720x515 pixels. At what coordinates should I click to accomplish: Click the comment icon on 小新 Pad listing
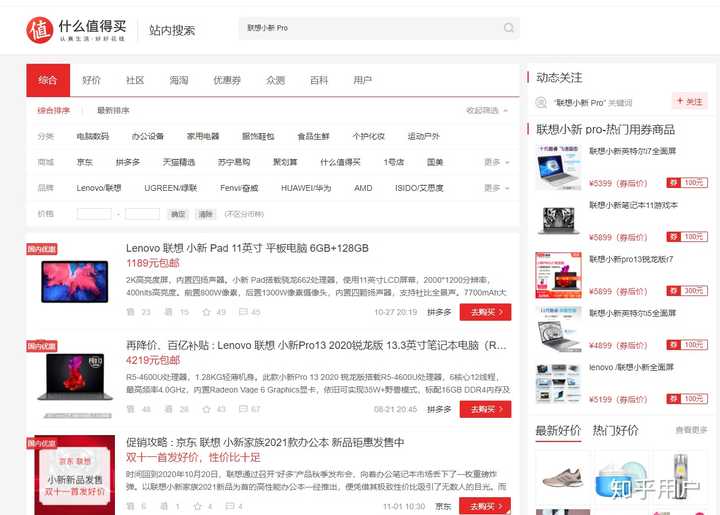(x=243, y=312)
